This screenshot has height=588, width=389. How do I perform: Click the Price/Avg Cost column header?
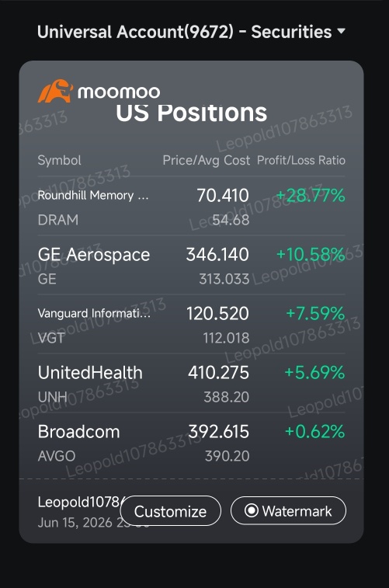click(206, 161)
